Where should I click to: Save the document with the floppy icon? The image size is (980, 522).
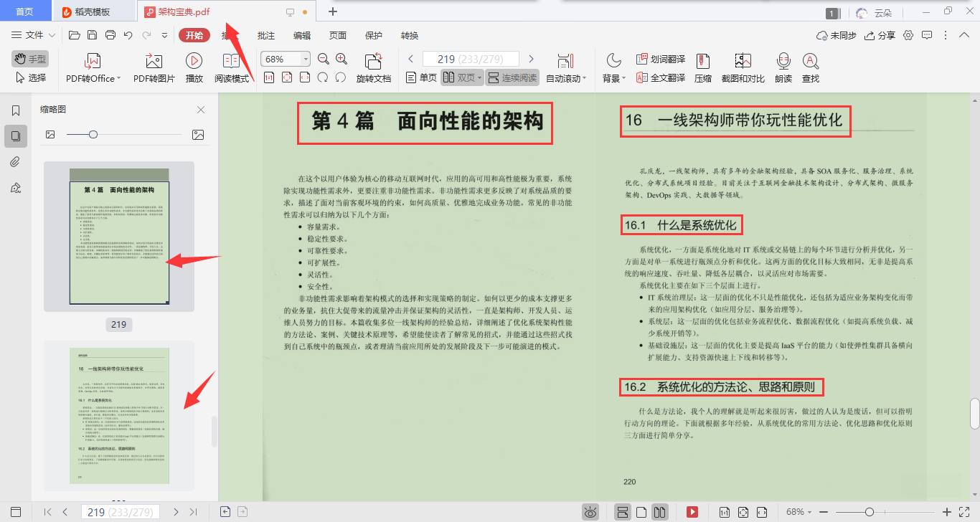92,35
